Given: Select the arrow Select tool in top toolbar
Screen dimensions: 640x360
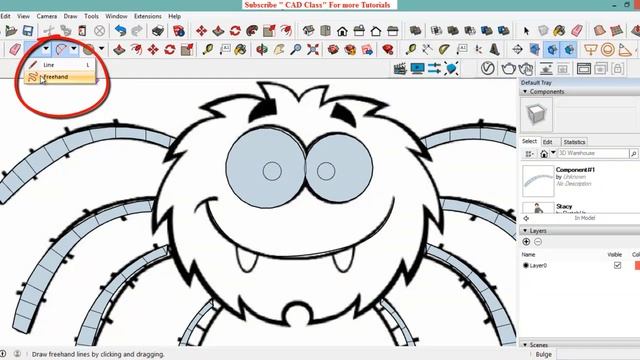Looking at the screenshot, I should 526,31.
